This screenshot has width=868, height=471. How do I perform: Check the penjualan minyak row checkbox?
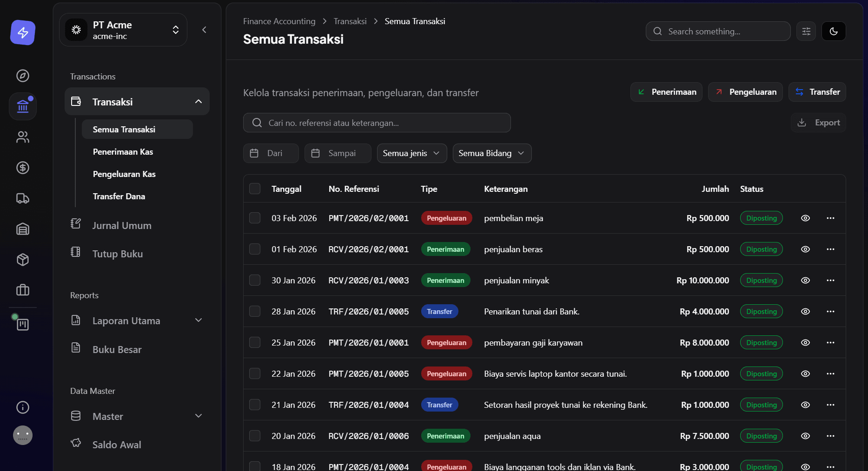[x=255, y=281]
